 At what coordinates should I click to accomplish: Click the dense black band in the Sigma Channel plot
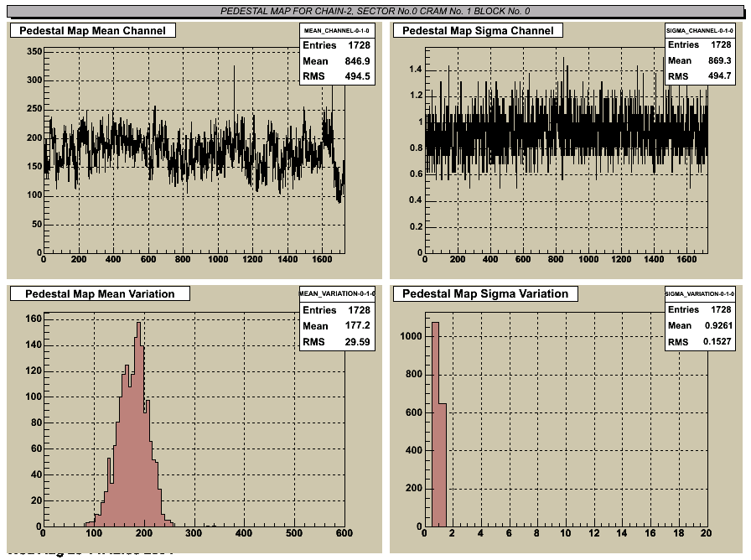tap(566, 134)
